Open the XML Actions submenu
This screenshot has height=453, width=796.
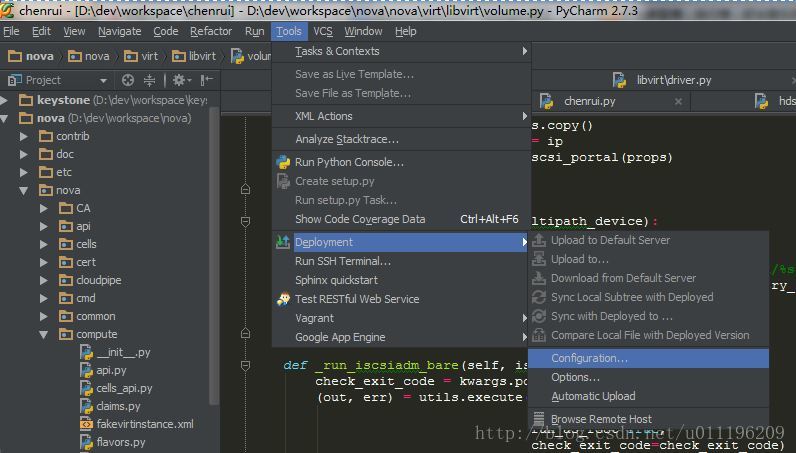point(402,116)
